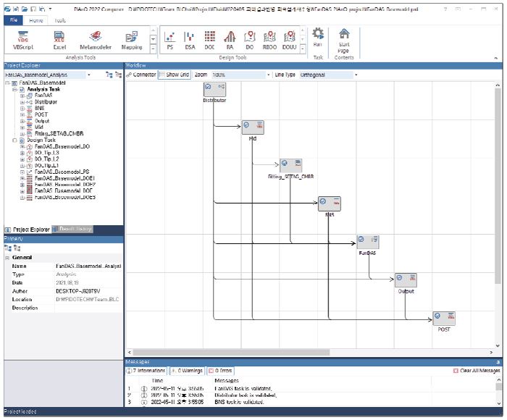The height and width of the screenshot is (420, 507).
Task: Toggle the 0 Warnings message filter
Action: click(187, 371)
